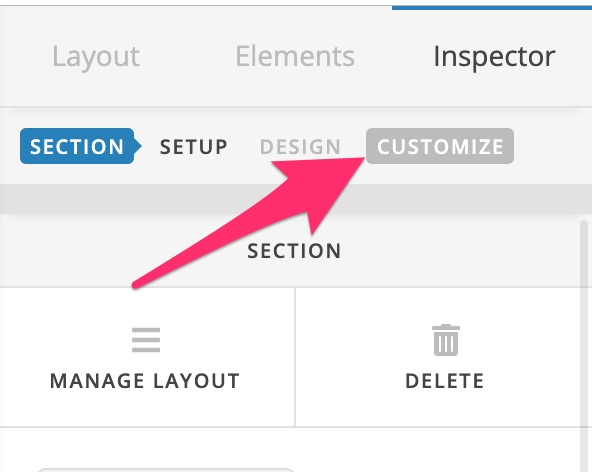Image resolution: width=592 pixels, height=472 pixels.
Task: Click the Manage Layout hamburger icon
Action: coord(146,340)
